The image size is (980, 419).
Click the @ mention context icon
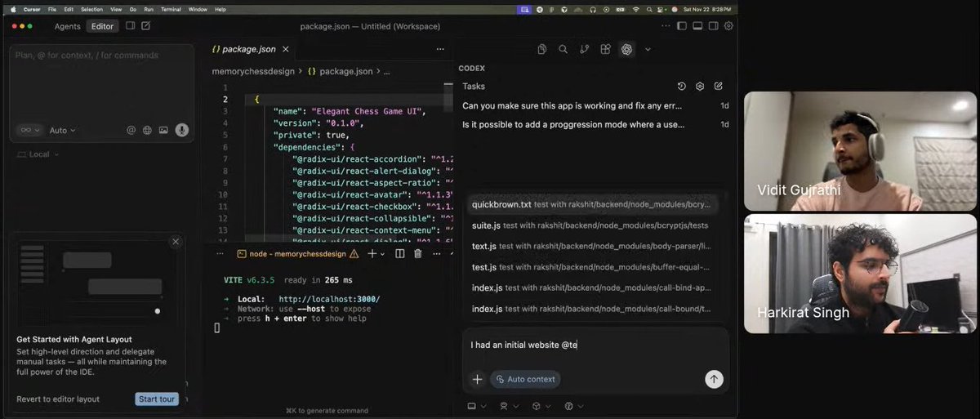click(131, 130)
